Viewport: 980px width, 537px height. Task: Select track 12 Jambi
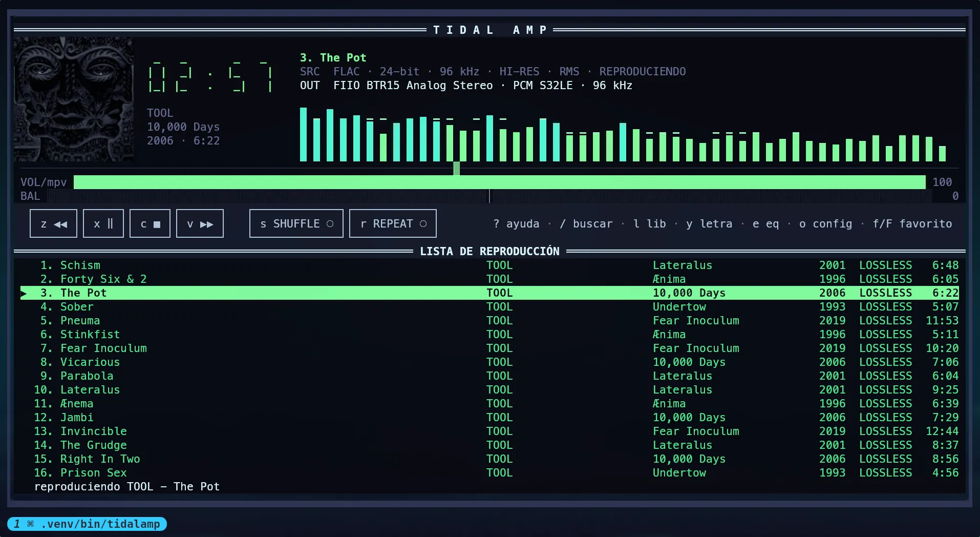(x=489, y=418)
